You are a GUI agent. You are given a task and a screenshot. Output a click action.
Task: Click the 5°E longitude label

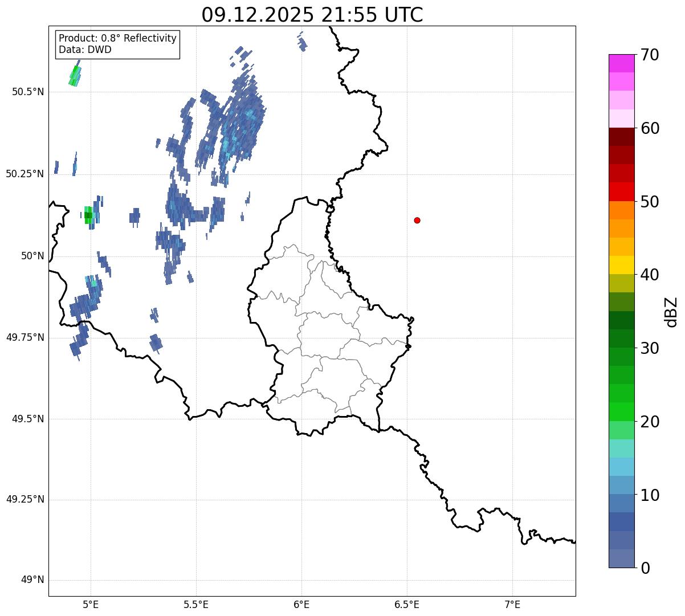point(91,605)
